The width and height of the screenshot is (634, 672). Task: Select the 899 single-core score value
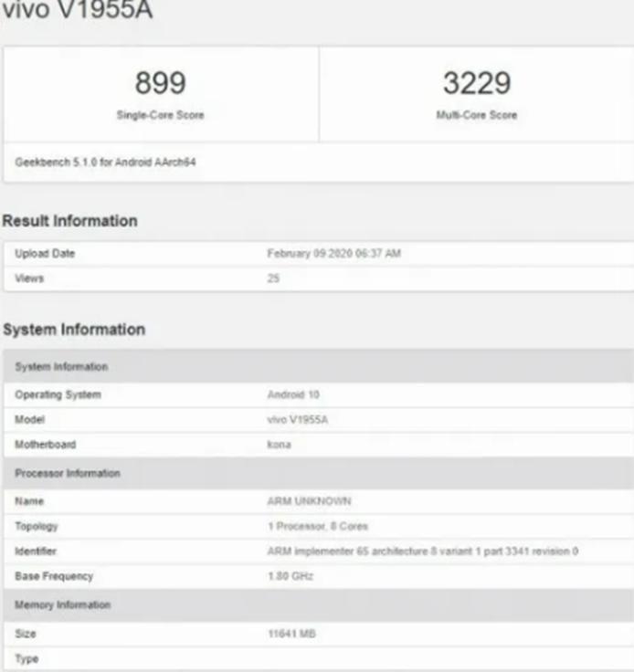pos(160,83)
